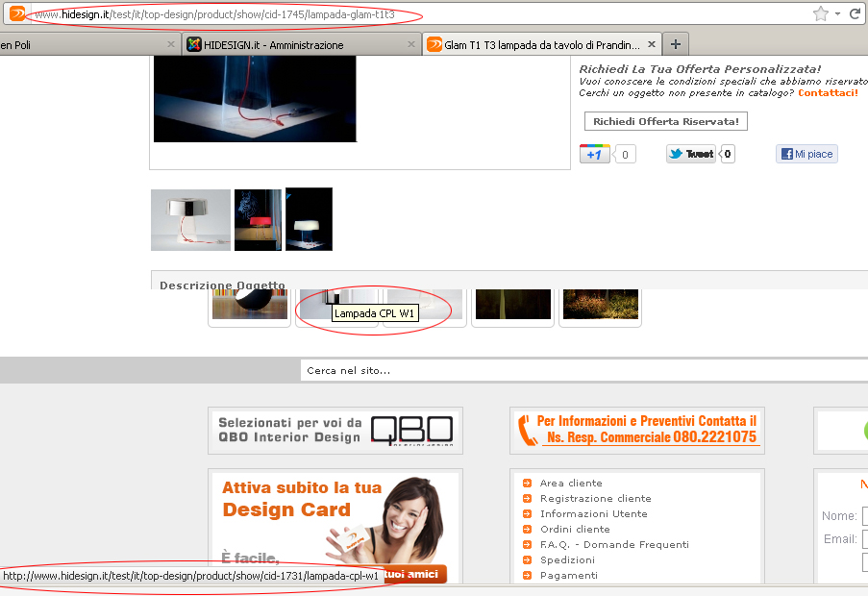Click the Google +1 button
Viewport: 868px width, 596px height.
[595, 154]
